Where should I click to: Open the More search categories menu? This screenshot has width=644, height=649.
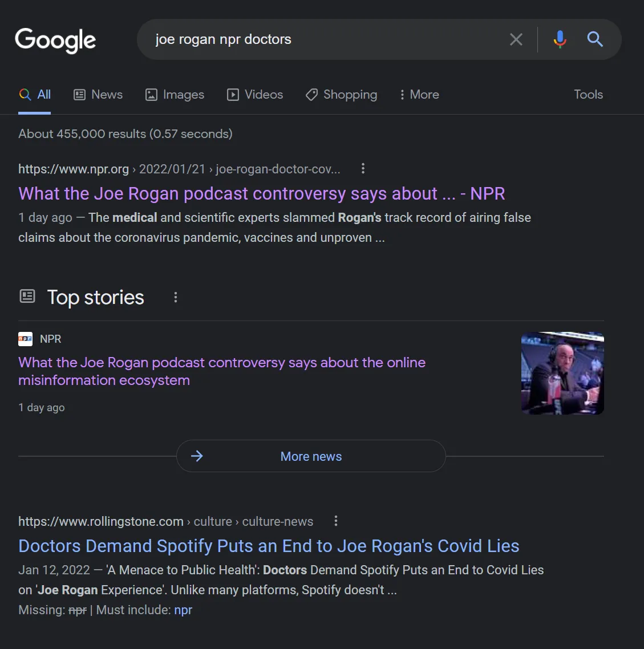point(419,95)
